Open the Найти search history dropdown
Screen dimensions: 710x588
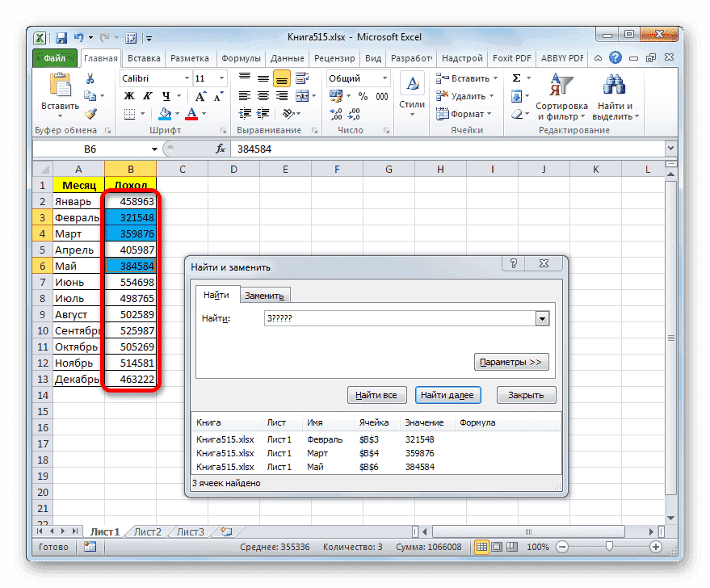[x=542, y=317]
